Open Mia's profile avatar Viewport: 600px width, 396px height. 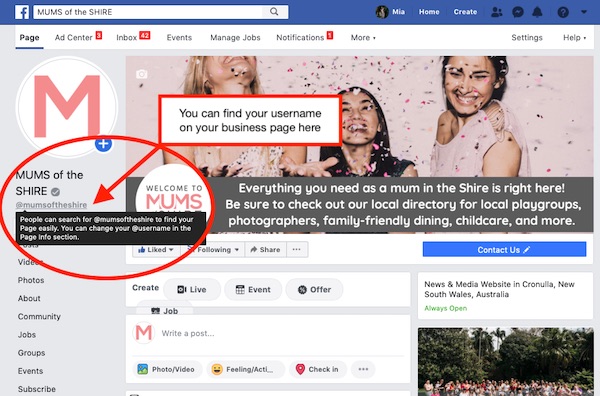pyautogui.click(x=382, y=12)
